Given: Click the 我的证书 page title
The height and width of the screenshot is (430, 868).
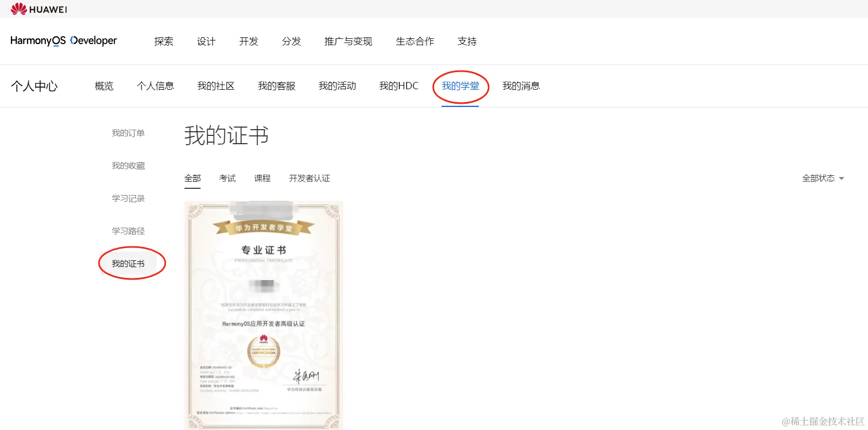Looking at the screenshot, I should point(226,136).
